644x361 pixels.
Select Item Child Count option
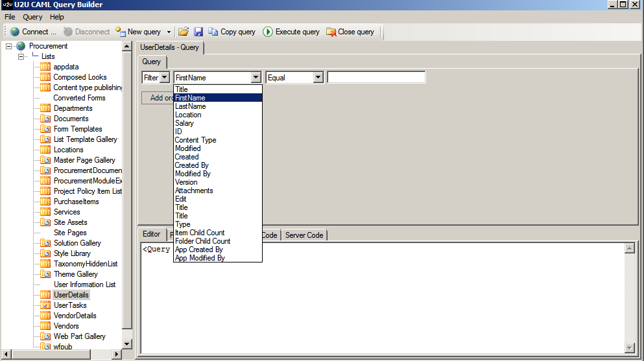(218, 233)
